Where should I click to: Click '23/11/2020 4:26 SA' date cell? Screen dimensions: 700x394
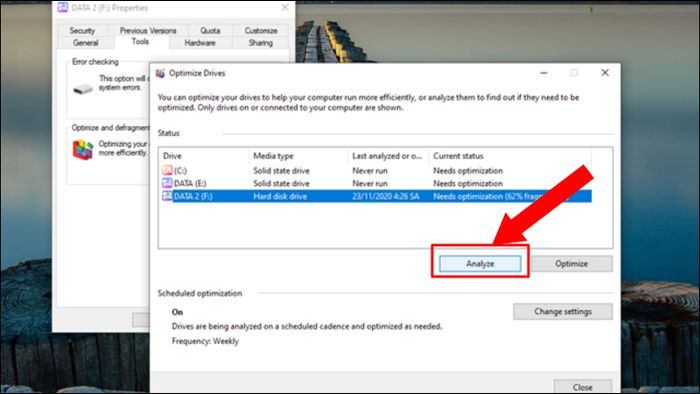pos(386,196)
